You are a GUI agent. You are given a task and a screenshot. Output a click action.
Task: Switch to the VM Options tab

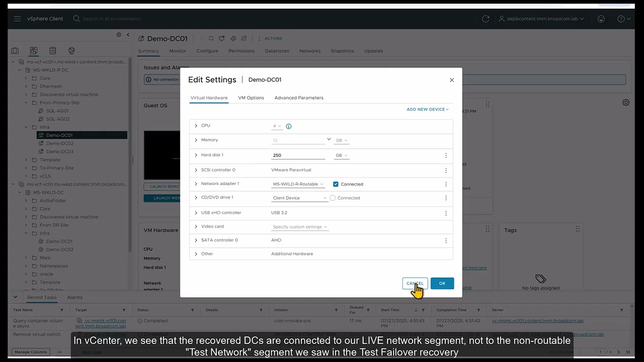tap(251, 98)
